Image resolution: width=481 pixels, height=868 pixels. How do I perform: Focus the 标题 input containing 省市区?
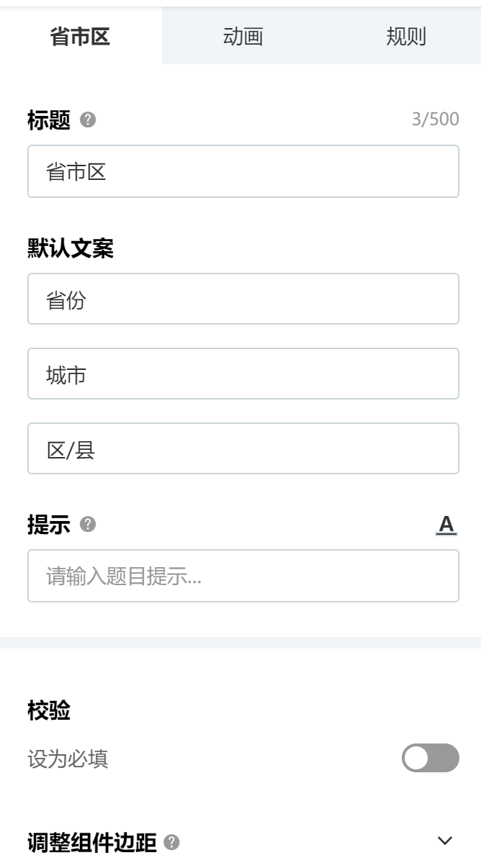pyautogui.click(x=243, y=171)
